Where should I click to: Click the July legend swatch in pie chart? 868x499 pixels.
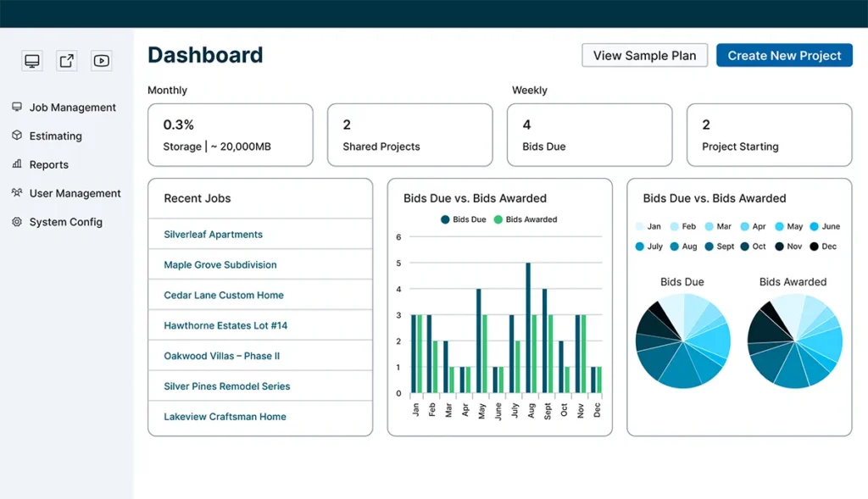640,247
